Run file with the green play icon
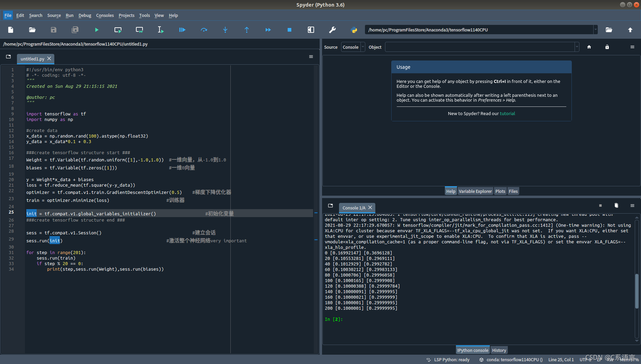The width and height of the screenshot is (641, 364). pyautogui.click(x=97, y=30)
